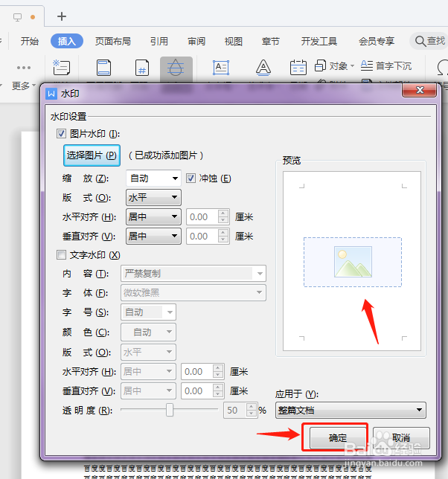Enable the text watermark checkbox

tap(61, 255)
